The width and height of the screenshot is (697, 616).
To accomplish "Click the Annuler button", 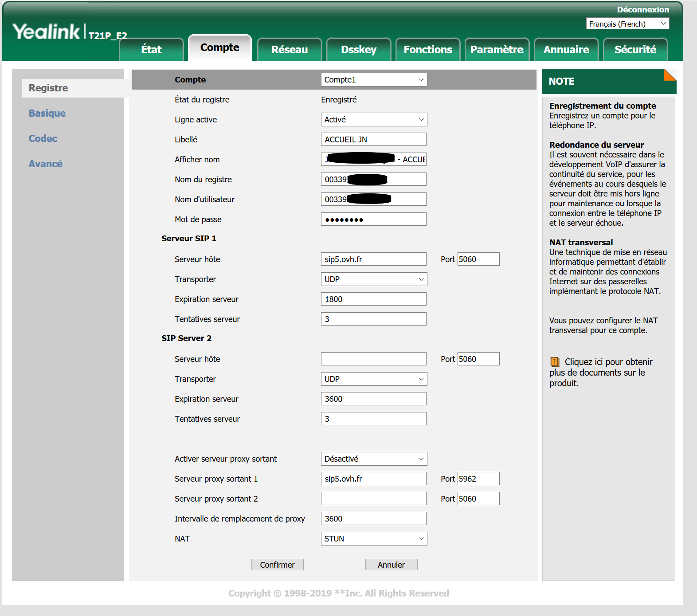I will click(391, 565).
